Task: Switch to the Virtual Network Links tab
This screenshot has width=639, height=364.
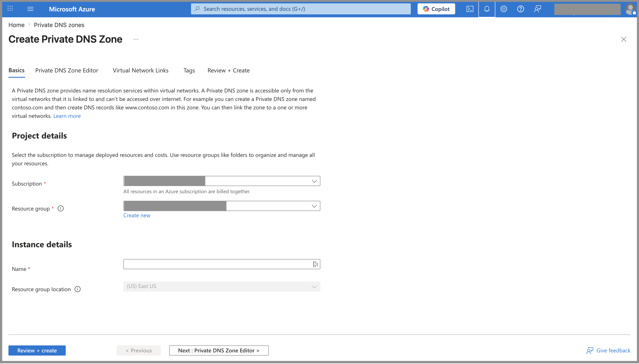Action: click(x=141, y=71)
